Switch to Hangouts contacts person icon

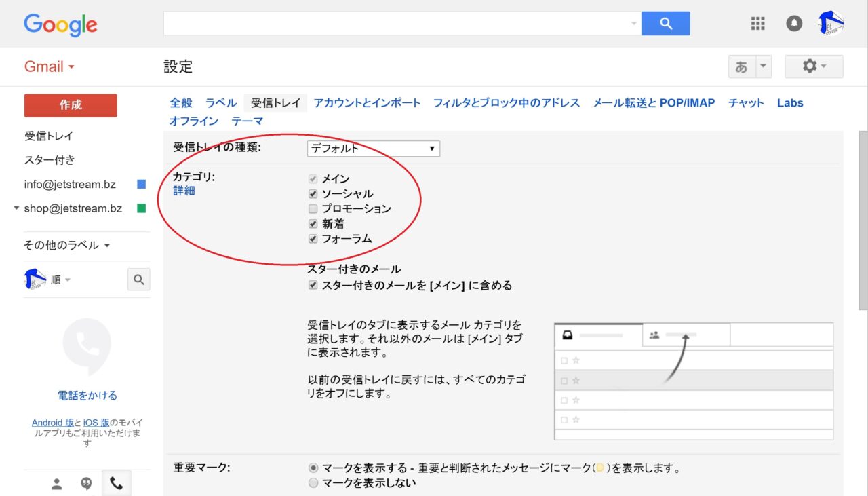(x=57, y=484)
